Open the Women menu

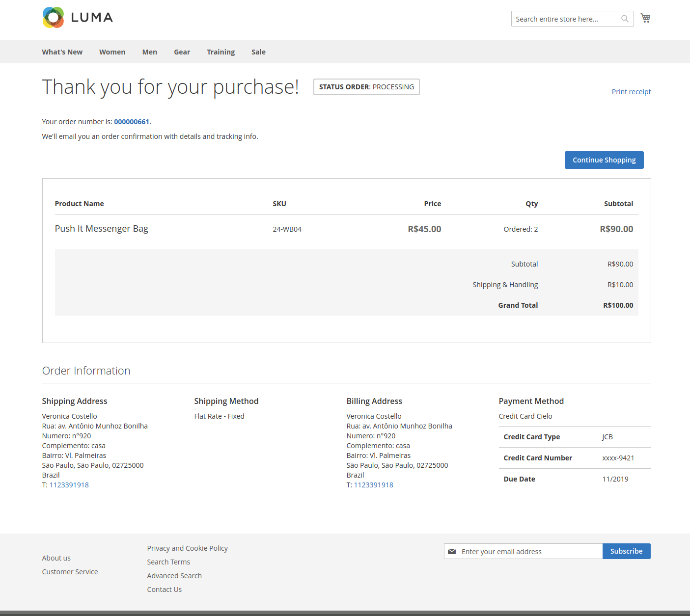tap(112, 52)
